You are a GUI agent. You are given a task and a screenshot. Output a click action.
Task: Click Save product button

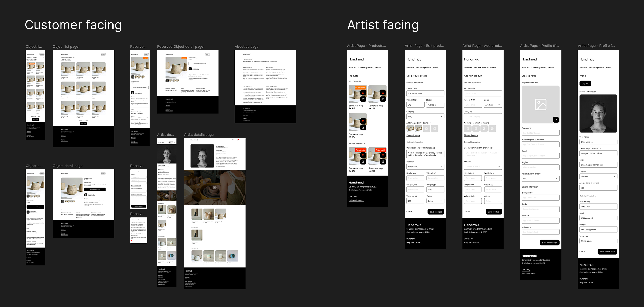coord(494,212)
